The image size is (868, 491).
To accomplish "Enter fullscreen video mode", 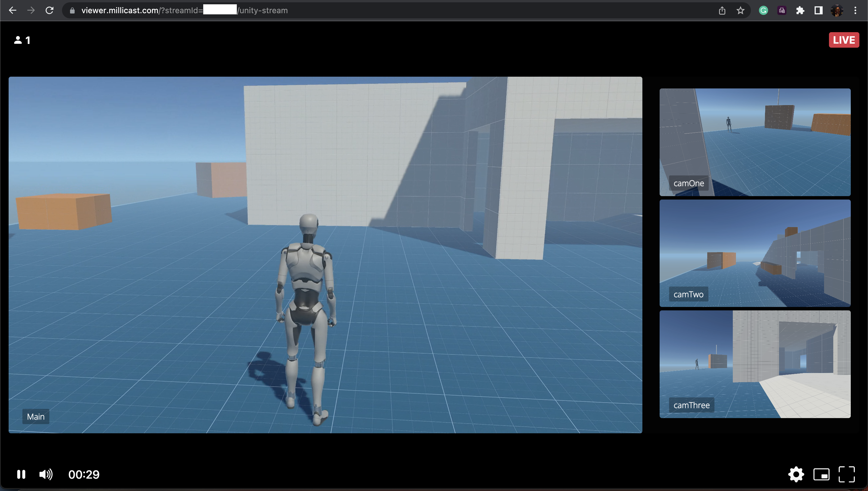I will pyautogui.click(x=846, y=474).
